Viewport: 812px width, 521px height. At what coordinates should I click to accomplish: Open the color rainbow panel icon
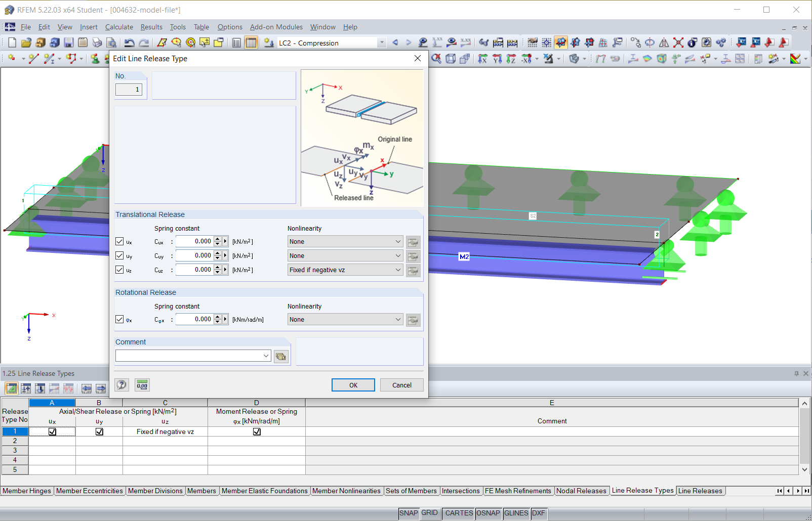click(795, 59)
